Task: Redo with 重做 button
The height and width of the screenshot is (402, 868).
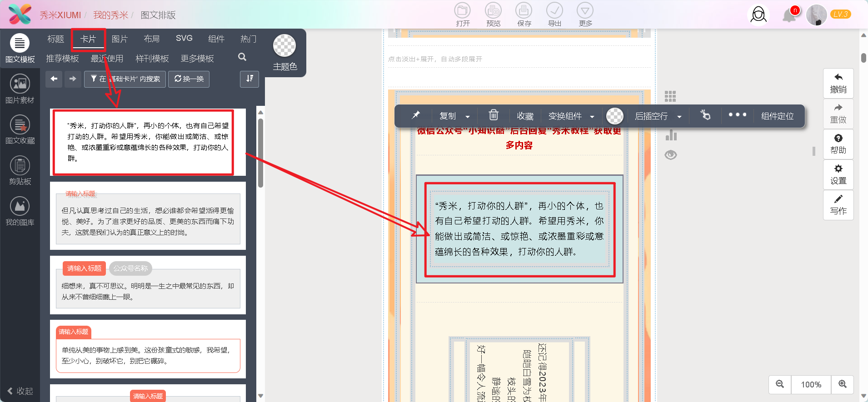Action: pyautogui.click(x=838, y=114)
